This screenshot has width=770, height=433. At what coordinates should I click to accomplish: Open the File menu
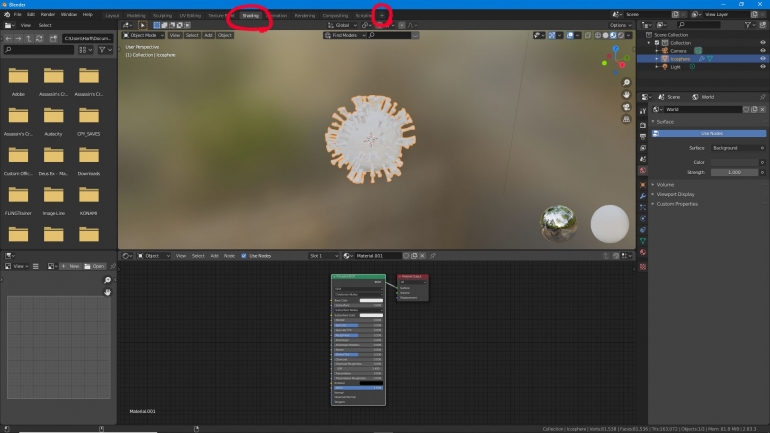18,15
